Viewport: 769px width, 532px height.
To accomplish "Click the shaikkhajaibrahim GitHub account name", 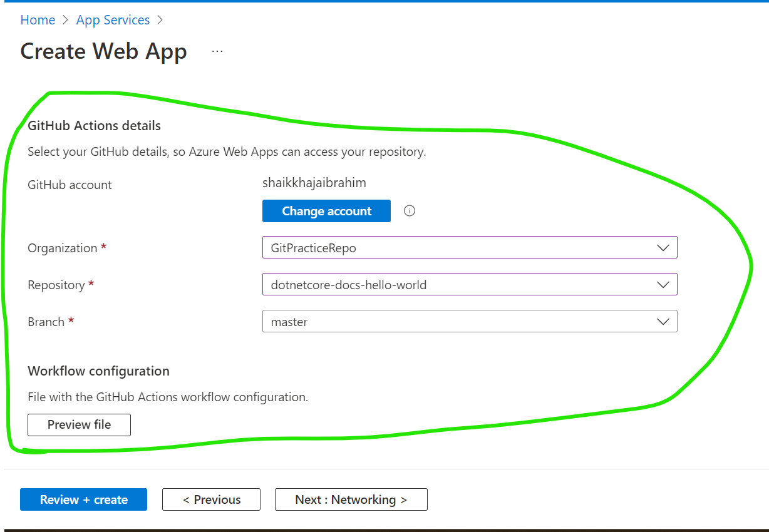I will click(314, 183).
